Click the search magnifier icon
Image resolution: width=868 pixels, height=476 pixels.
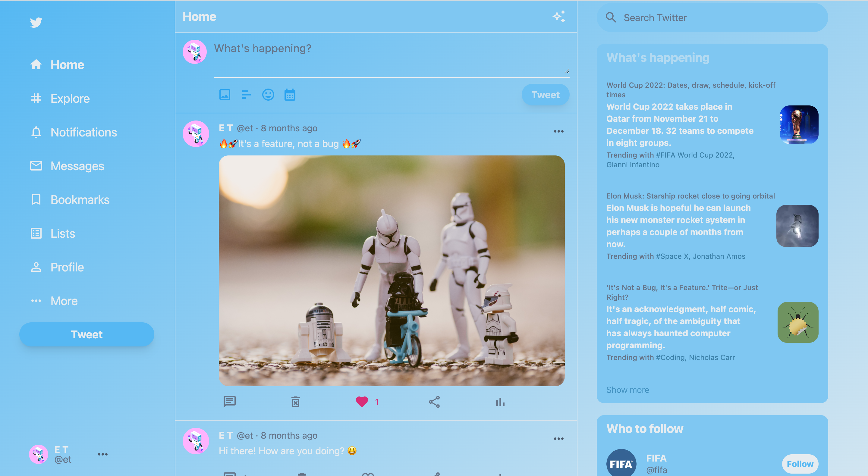coord(611,17)
